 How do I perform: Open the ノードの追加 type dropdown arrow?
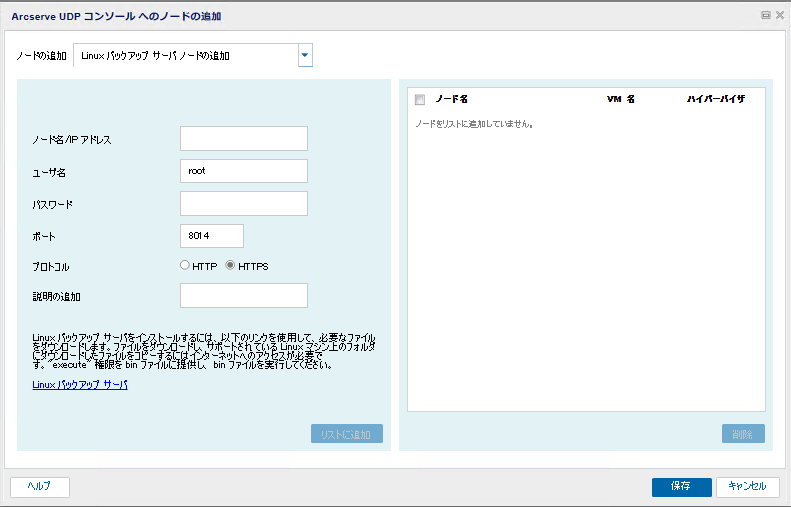305,55
